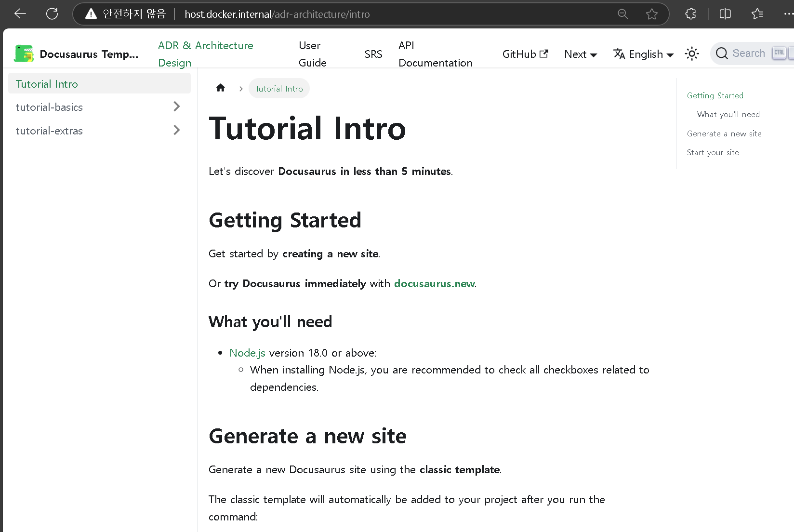The image size is (794, 532).
Task: Toggle dark/light mode sun icon
Action: point(692,53)
